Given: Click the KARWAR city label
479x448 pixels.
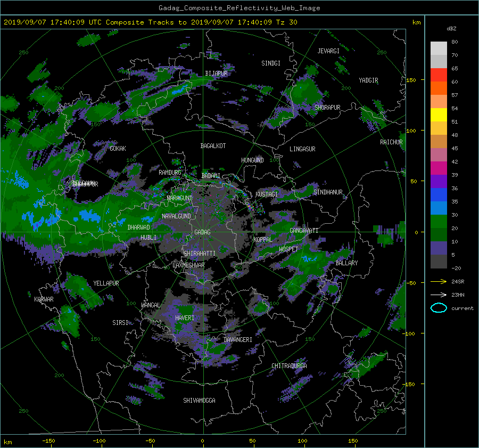Looking at the screenshot, I should click(x=44, y=299).
